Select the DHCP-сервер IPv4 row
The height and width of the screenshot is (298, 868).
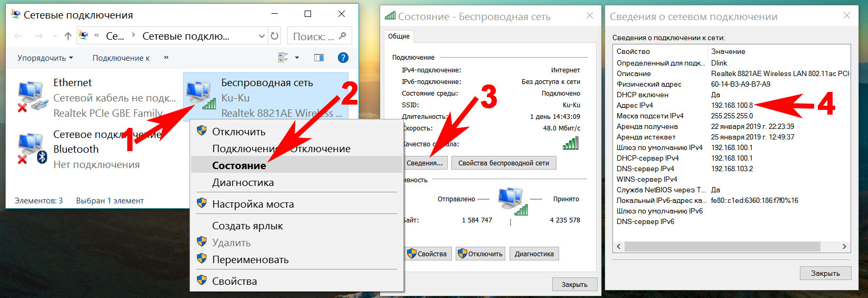pyautogui.click(x=732, y=158)
